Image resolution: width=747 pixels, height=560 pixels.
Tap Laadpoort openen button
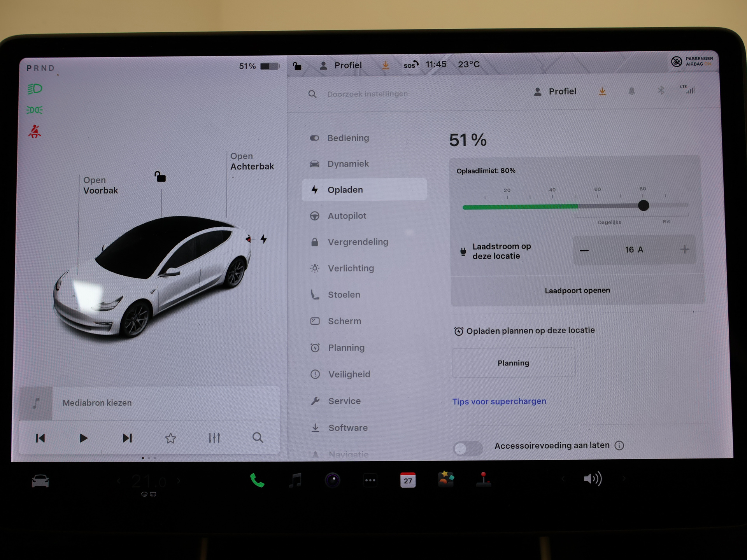[x=577, y=290]
